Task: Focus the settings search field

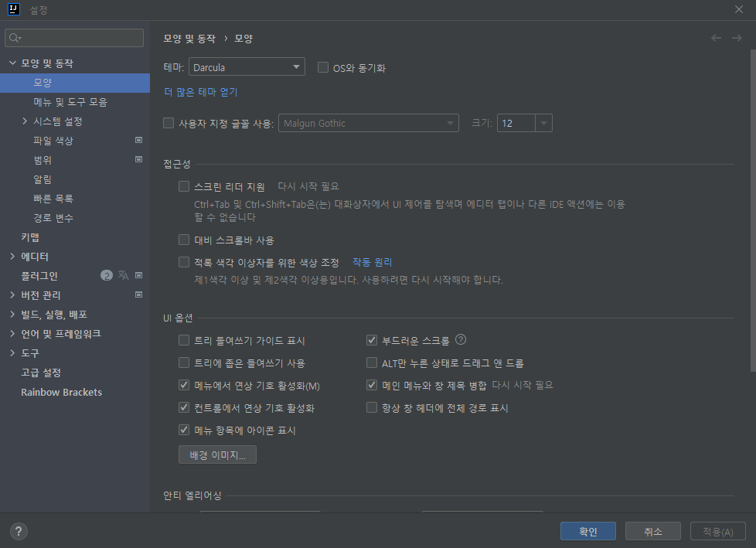Action: click(x=74, y=38)
